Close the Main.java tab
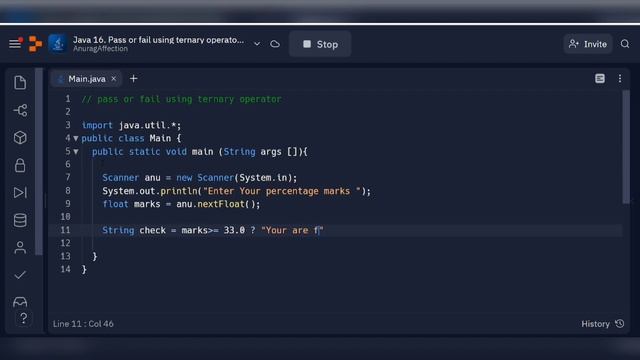 point(113,79)
